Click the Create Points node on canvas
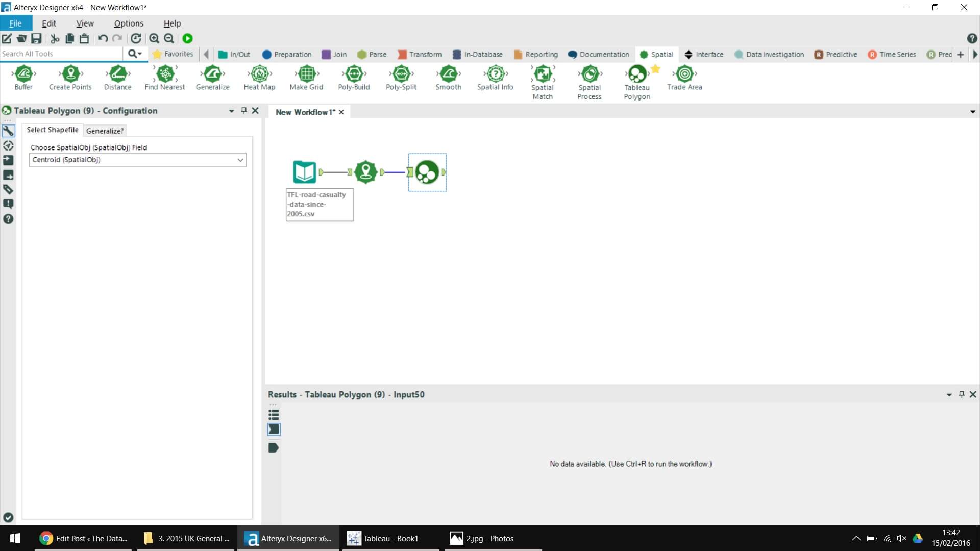 (365, 172)
